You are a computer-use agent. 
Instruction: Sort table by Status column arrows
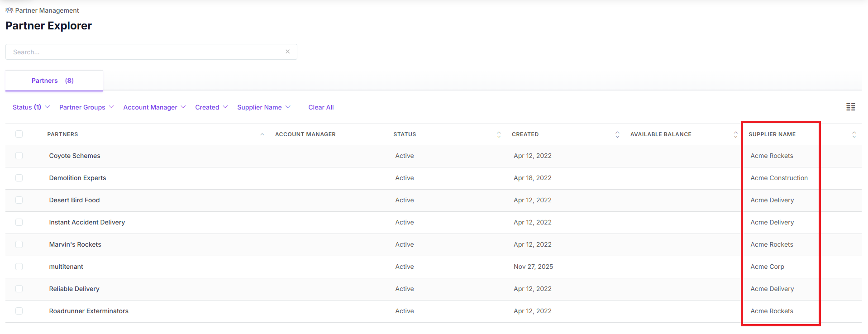pos(499,134)
